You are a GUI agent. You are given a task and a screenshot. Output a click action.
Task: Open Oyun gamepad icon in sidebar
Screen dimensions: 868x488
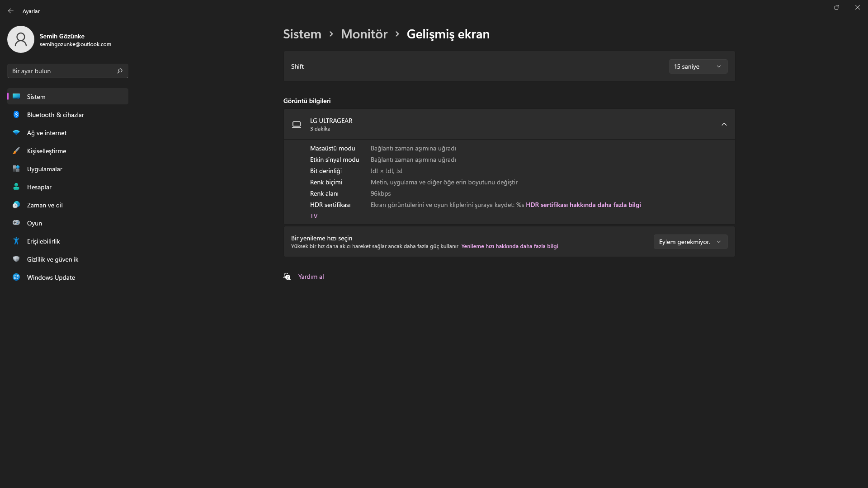coord(16,223)
